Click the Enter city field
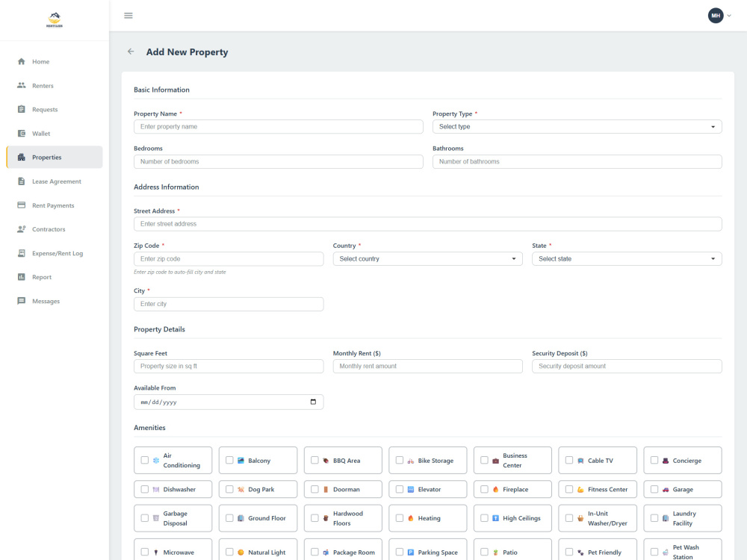The image size is (747, 560). 229,304
